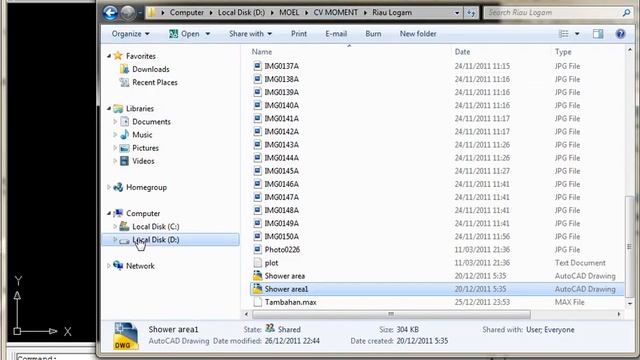Collapse the Favorites tree node
The height and width of the screenshot is (360, 640).
pos(109,56)
